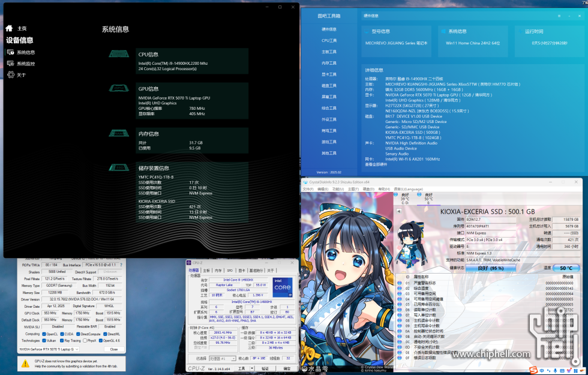The image size is (588, 375).
Task: Open the 主题(T) menu in CrystalDiskInfo
Action: [353, 189]
